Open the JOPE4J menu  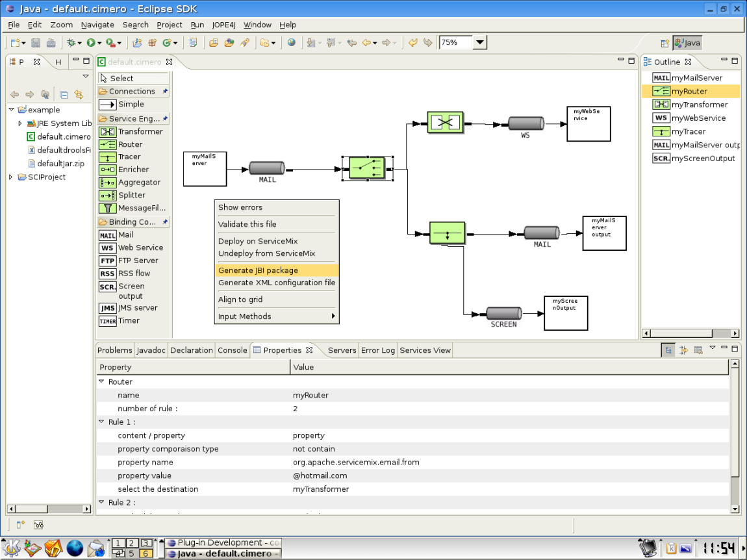point(223,25)
